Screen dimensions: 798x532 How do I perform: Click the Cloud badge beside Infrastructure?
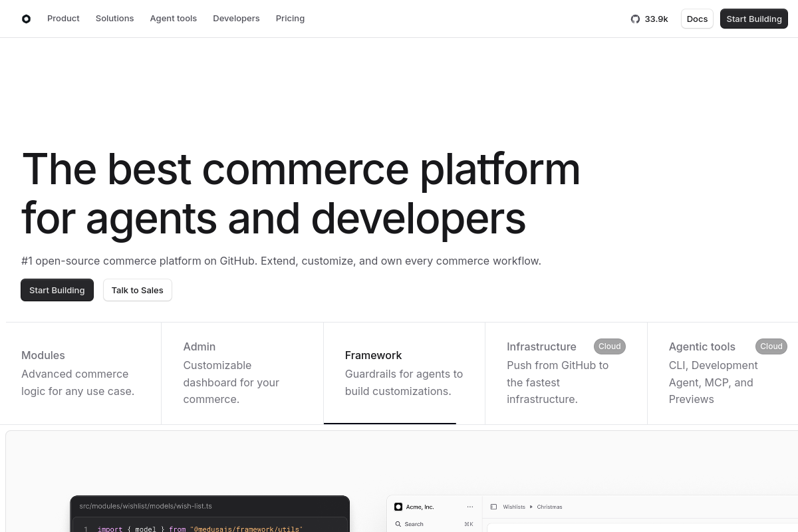click(610, 346)
